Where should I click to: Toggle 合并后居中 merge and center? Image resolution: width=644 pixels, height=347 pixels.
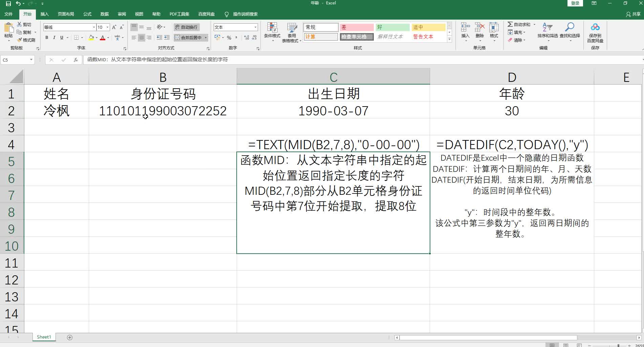pos(189,38)
